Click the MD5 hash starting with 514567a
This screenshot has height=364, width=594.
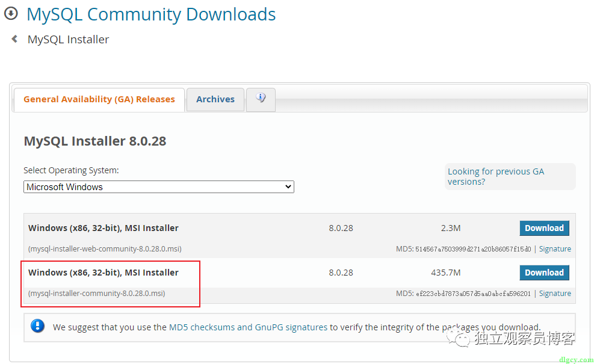pyautogui.click(x=473, y=249)
